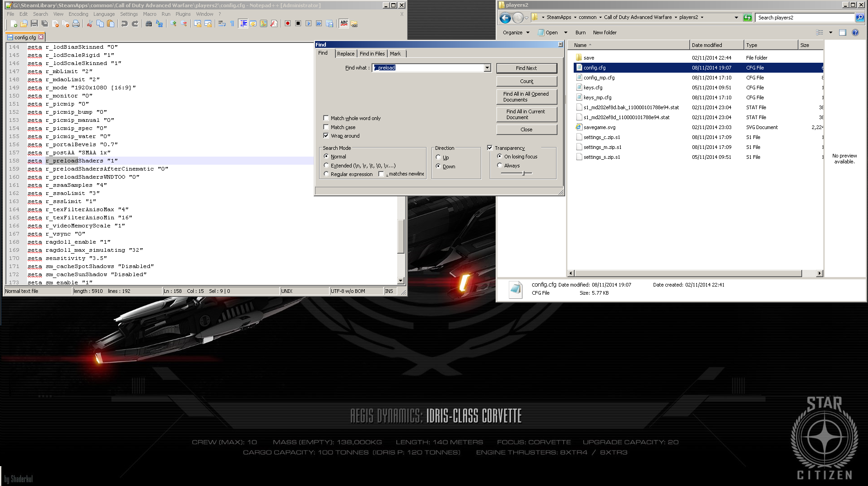Click the ABC spell check icon
Screen dimensions: 868x486
[x=344, y=23]
